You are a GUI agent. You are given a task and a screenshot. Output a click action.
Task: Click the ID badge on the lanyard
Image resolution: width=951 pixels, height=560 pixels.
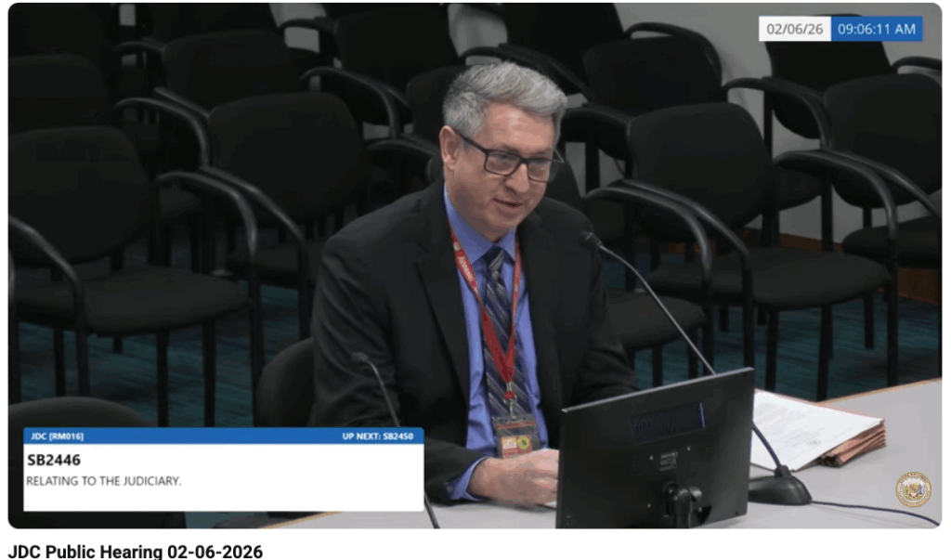coord(516,436)
